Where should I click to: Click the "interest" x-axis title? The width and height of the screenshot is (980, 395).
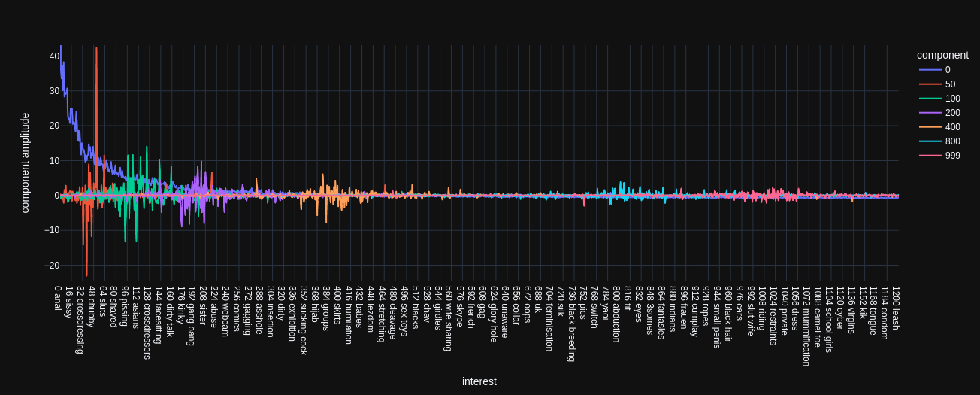(x=479, y=381)
